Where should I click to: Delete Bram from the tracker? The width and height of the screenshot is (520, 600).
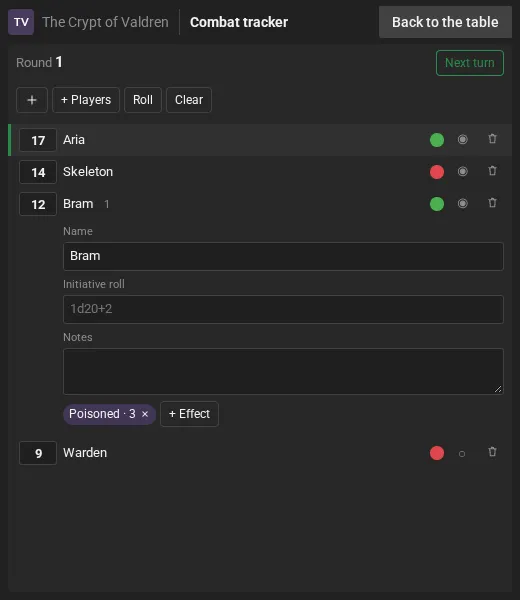[x=492, y=202]
